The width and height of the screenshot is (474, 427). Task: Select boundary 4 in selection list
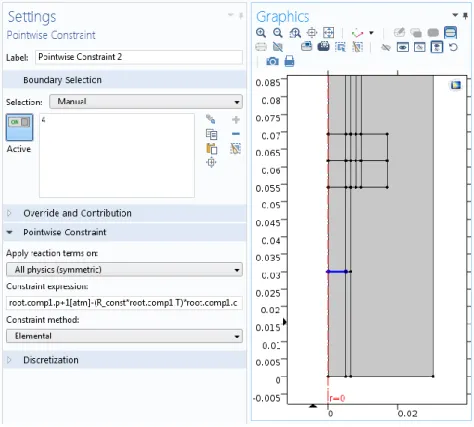coord(43,120)
